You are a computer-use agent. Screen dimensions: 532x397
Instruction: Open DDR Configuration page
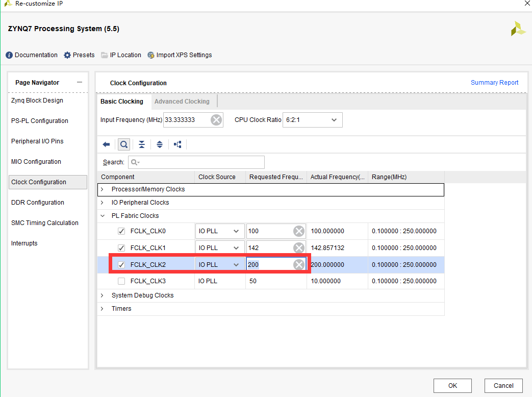click(38, 202)
